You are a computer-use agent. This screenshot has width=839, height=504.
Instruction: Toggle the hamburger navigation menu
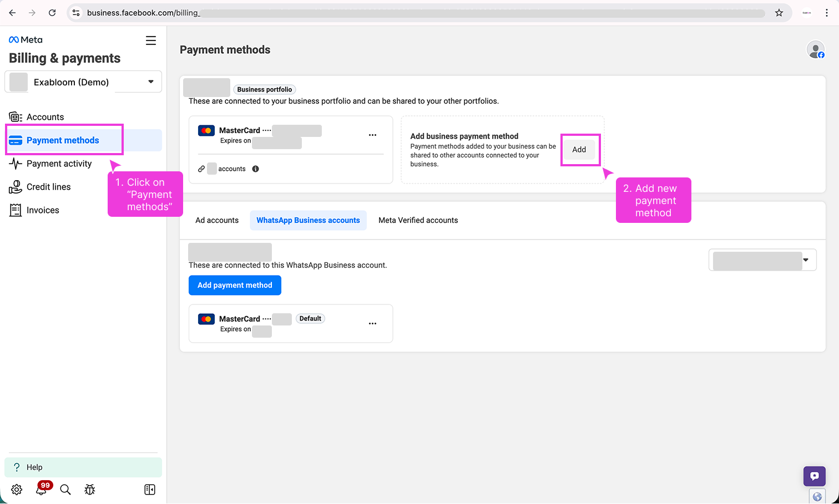pyautogui.click(x=151, y=40)
